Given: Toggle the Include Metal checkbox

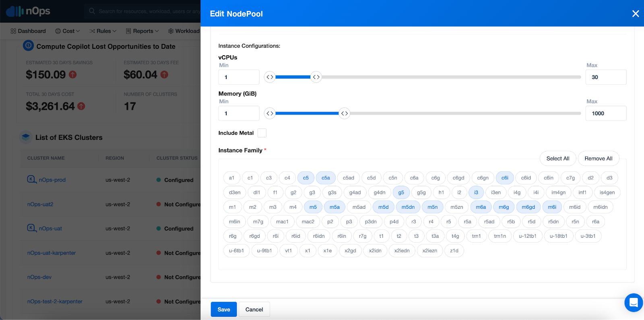Looking at the screenshot, I should pos(262,133).
